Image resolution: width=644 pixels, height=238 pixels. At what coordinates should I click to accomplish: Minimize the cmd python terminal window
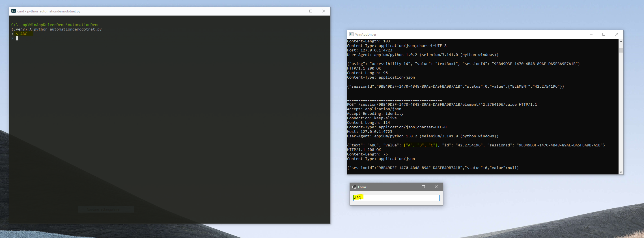tap(298, 11)
